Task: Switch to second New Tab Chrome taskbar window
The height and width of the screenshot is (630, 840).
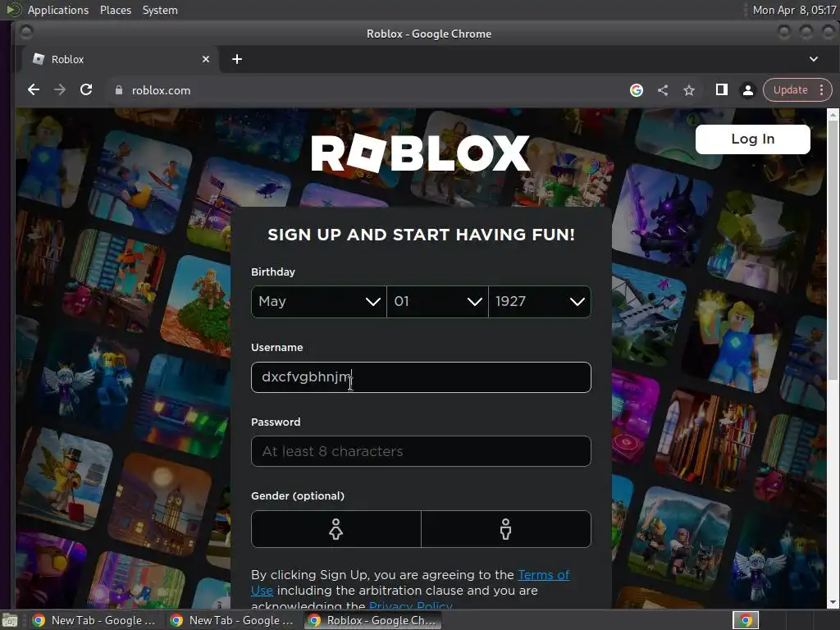Action: (232, 620)
